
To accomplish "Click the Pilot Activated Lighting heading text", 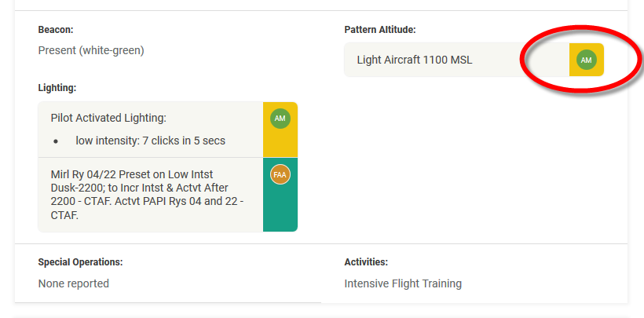I will 108,119.
